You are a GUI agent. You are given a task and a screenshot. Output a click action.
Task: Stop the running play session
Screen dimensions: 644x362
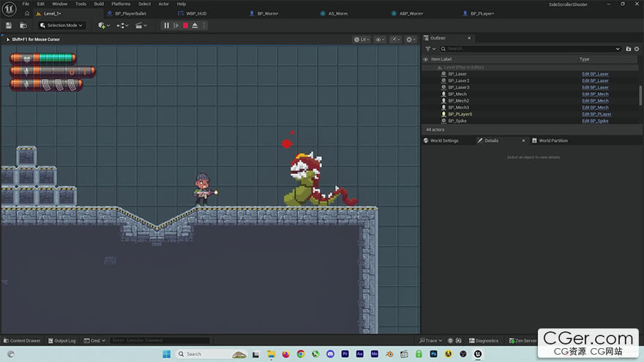coord(185,26)
